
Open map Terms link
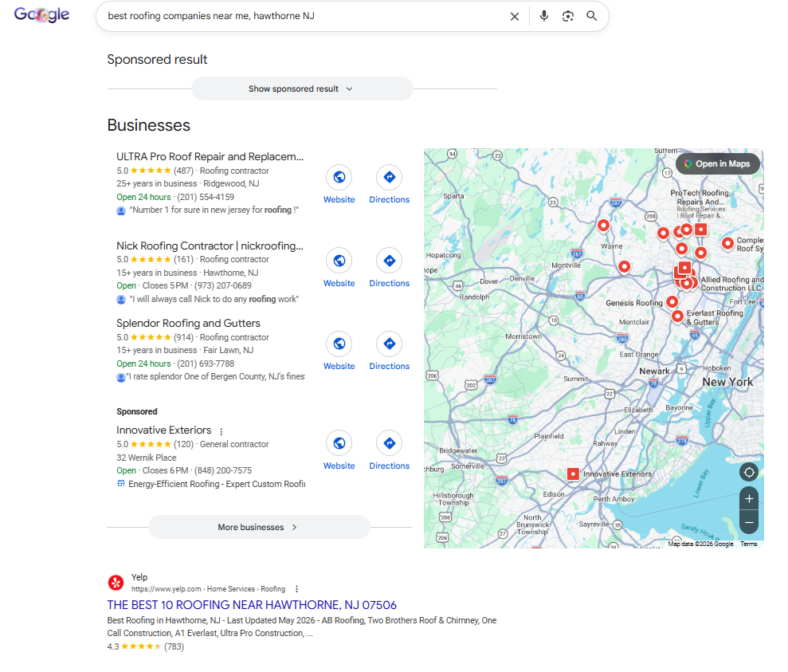(748, 544)
